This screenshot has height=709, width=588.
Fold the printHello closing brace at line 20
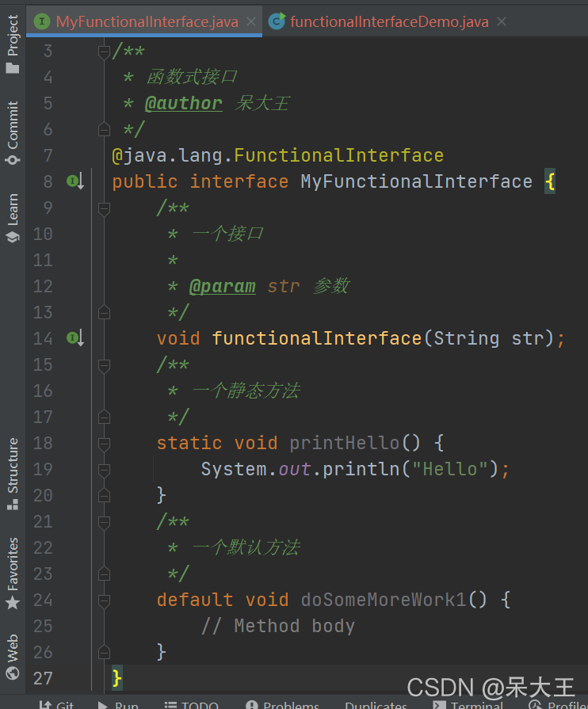tap(104, 496)
